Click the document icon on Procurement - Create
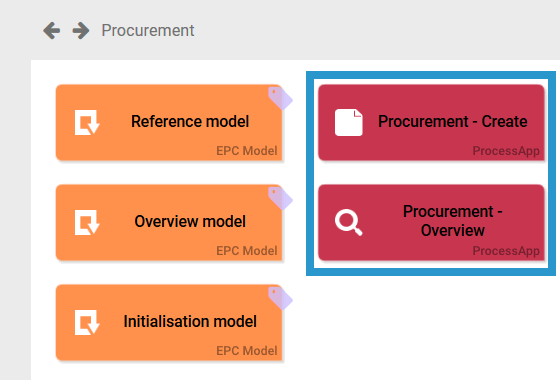560x380 pixels. click(x=349, y=122)
